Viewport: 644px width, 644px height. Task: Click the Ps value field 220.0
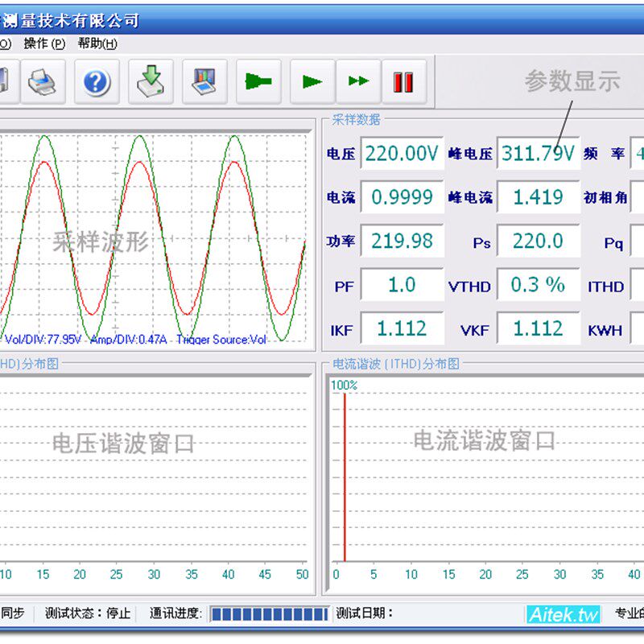tap(539, 241)
